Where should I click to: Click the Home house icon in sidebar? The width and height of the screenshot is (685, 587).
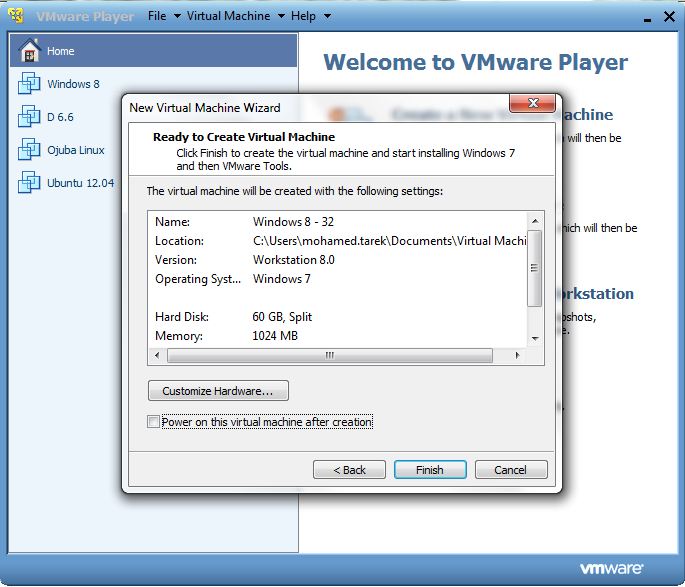tap(30, 51)
